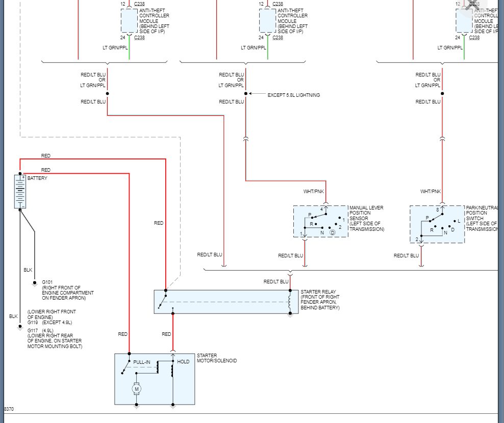Viewport: 504px width, 423px height.
Task: Select the PULL-IN coil label
Action: pos(142,362)
